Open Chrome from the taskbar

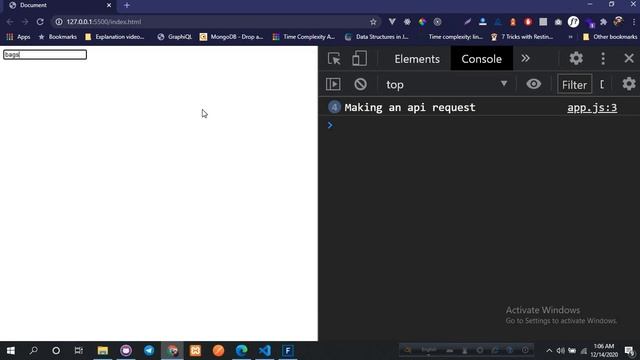click(172, 351)
